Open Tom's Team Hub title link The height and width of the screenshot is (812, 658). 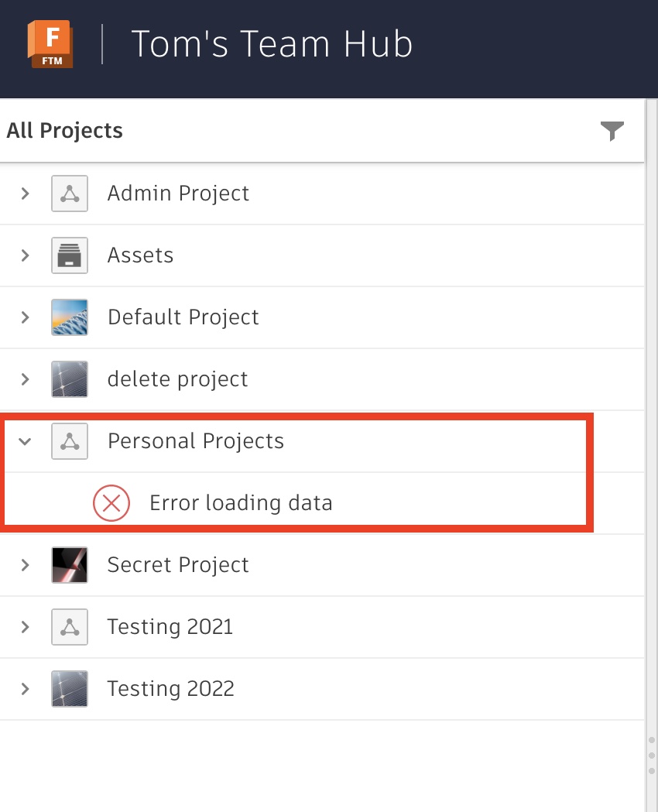(272, 44)
